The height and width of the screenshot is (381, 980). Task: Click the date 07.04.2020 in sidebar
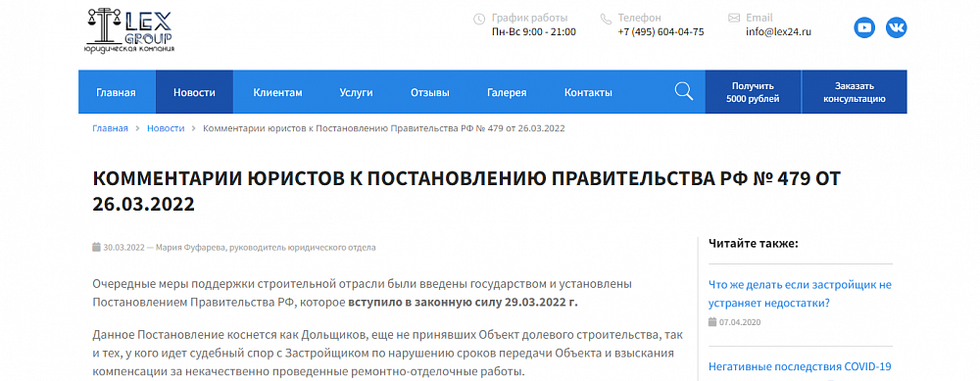[739, 323]
